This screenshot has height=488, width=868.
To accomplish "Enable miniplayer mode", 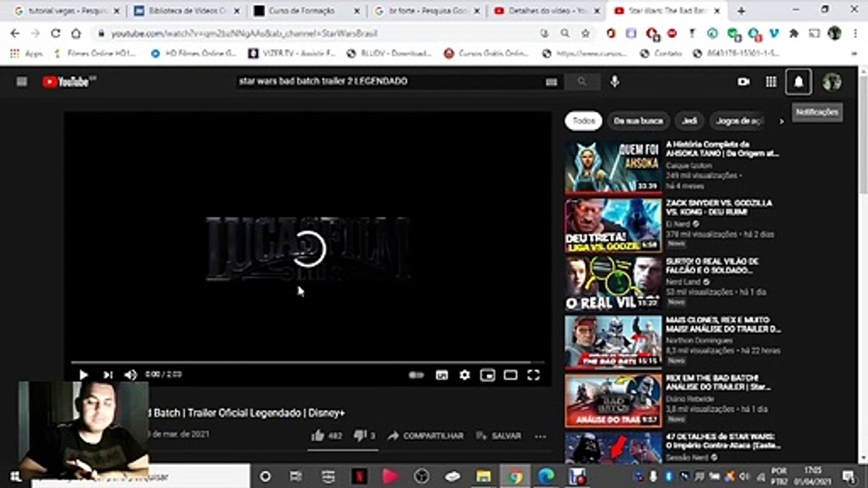I will [488, 375].
